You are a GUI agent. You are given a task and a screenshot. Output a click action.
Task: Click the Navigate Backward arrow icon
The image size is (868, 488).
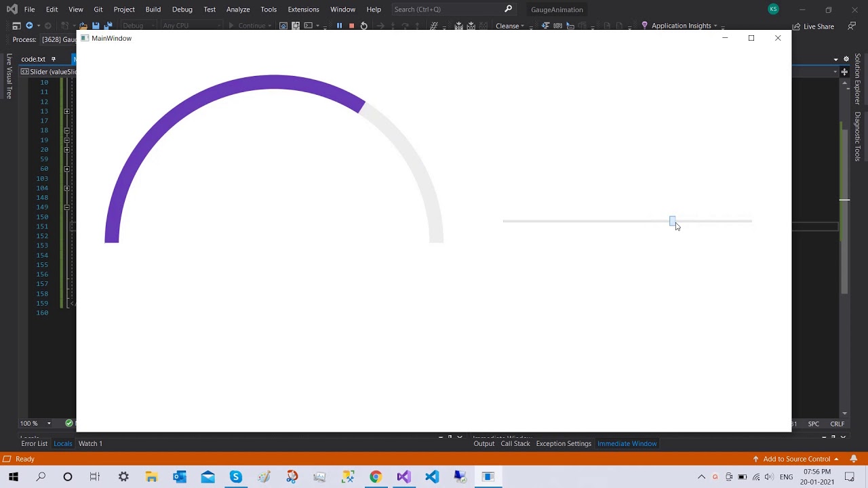click(29, 26)
